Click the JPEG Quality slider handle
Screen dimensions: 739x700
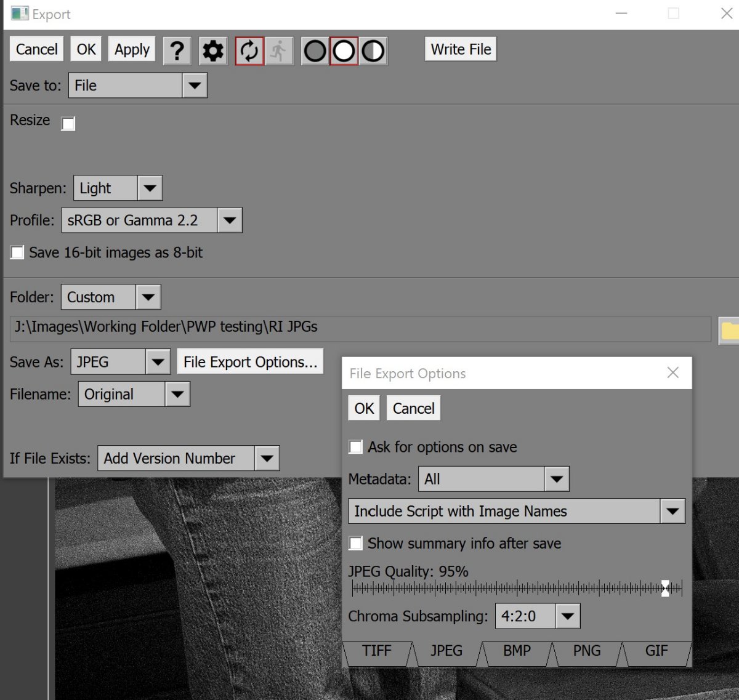point(665,589)
